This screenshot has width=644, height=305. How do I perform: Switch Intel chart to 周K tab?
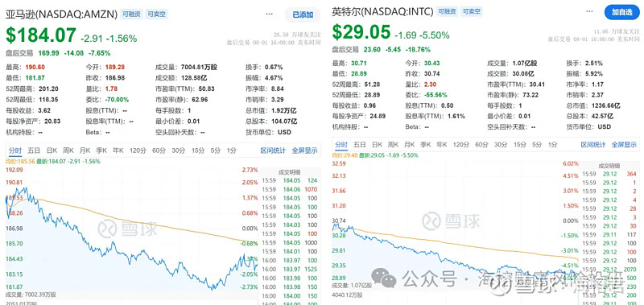coord(393,145)
